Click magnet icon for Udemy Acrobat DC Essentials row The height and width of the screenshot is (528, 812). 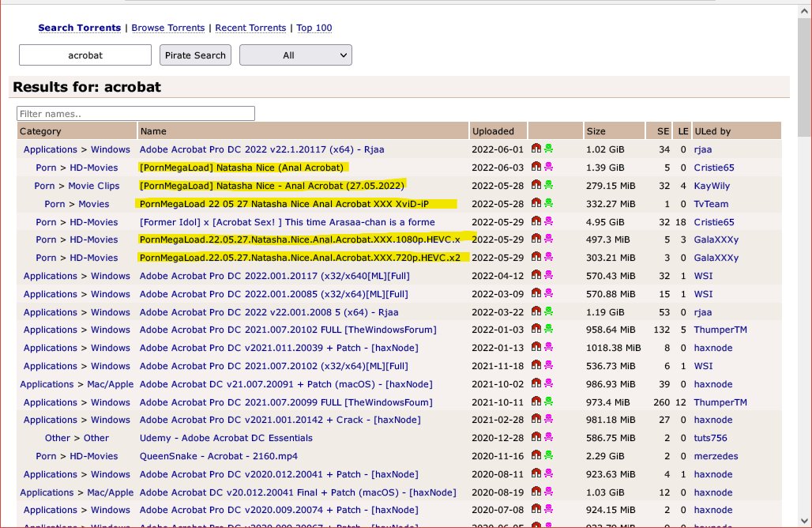click(x=536, y=437)
